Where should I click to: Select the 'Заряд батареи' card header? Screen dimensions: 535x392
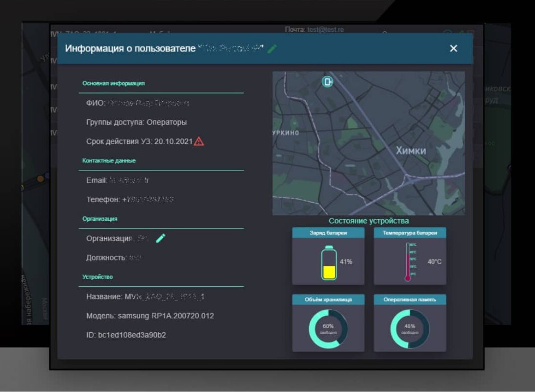click(x=328, y=233)
